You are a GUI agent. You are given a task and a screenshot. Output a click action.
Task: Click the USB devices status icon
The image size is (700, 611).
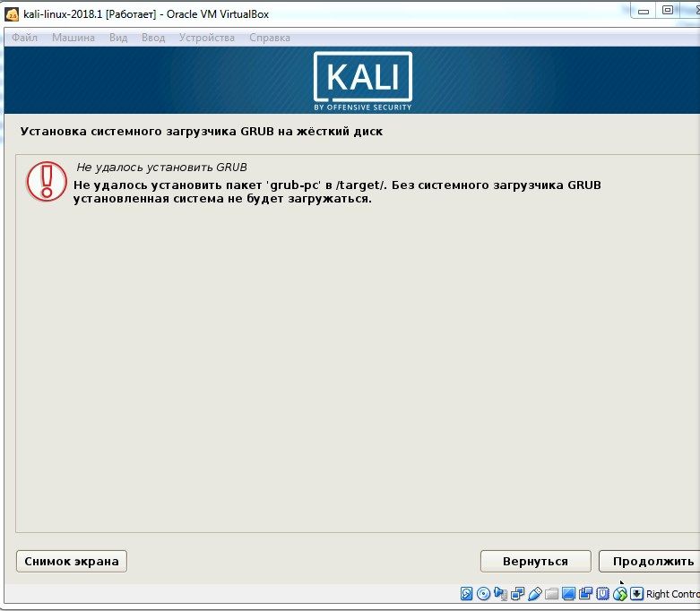[x=534, y=594]
